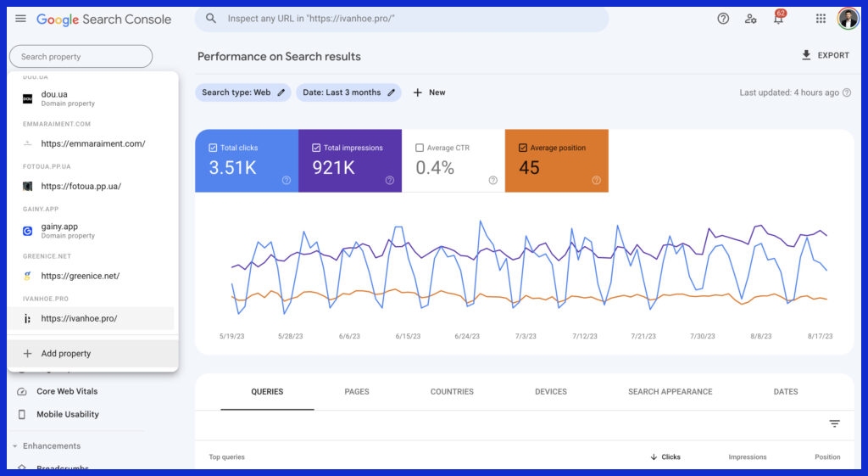
Task: Switch to the Queries tab
Action: point(267,391)
